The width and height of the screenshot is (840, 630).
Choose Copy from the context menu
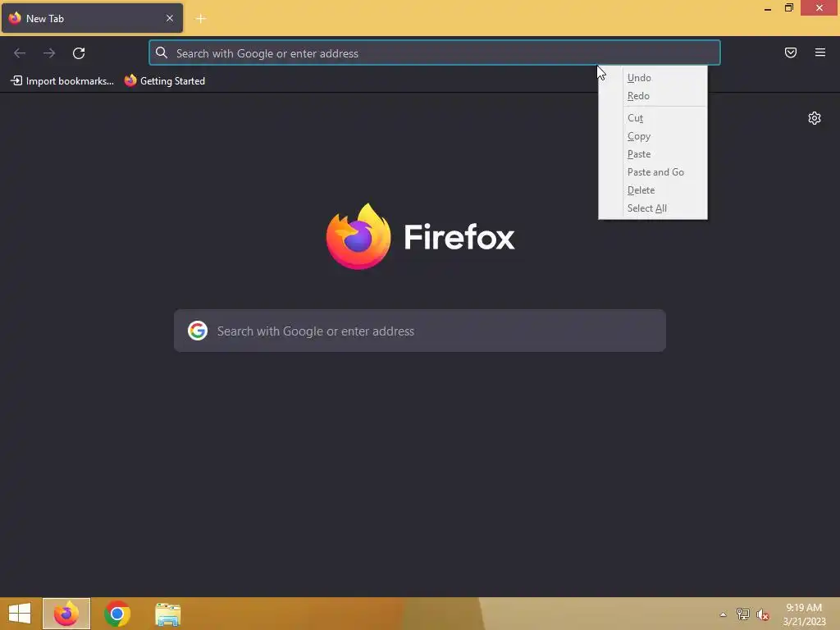(x=652, y=136)
